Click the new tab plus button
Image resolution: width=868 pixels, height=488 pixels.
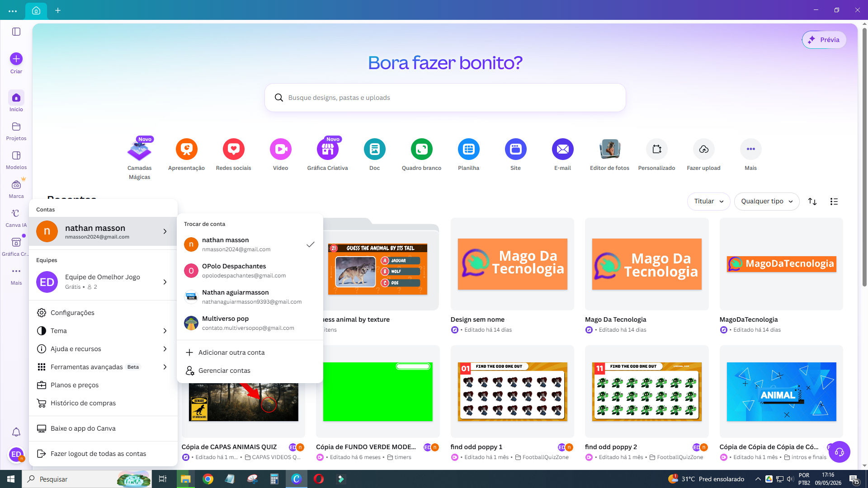(58, 10)
